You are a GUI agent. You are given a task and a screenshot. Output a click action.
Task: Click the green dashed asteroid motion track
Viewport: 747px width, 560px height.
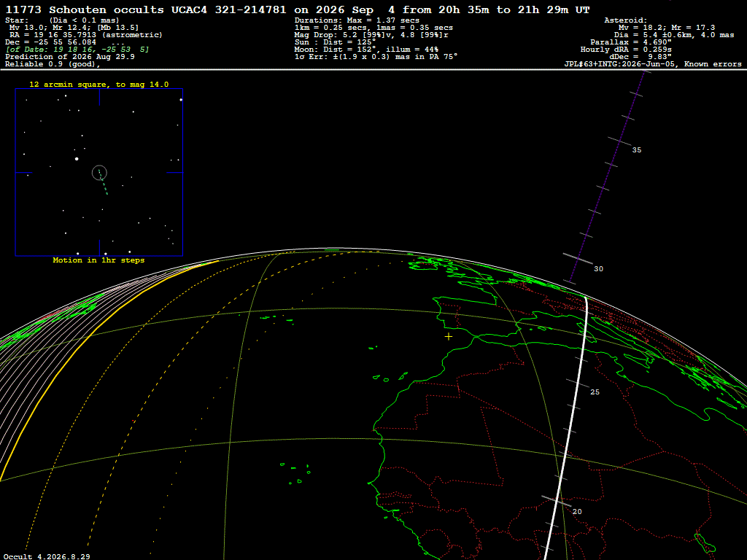coord(103,183)
